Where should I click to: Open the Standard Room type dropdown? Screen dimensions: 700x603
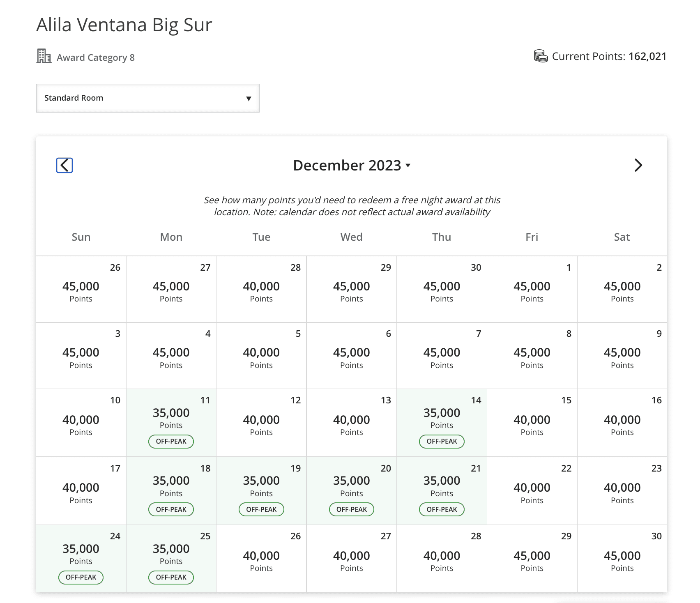(x=148, y=98)
